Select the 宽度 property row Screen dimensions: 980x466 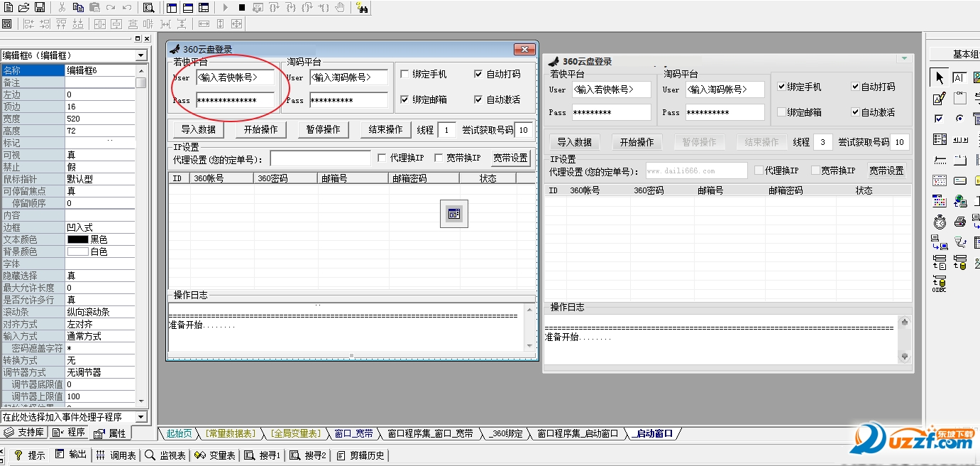[68, 119]
